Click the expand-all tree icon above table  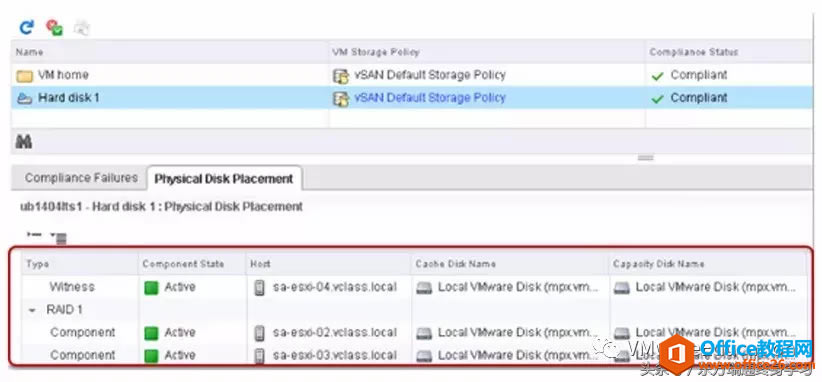click(x=59, y=238)
